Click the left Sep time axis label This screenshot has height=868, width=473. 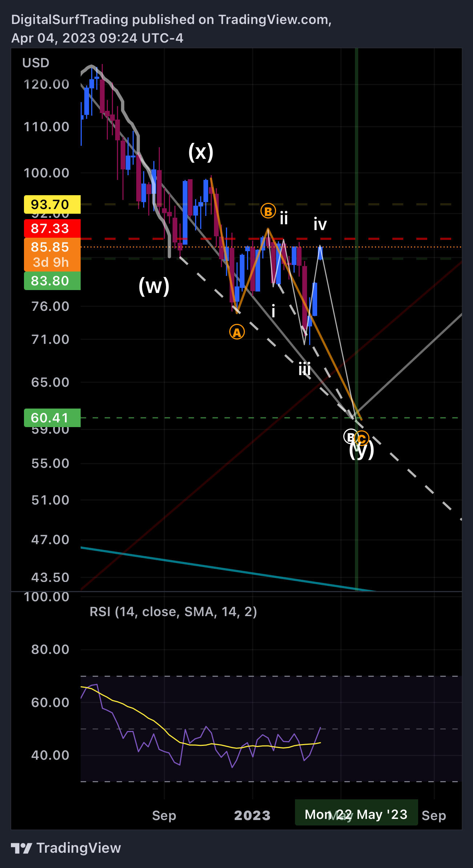tap(164, 816)
